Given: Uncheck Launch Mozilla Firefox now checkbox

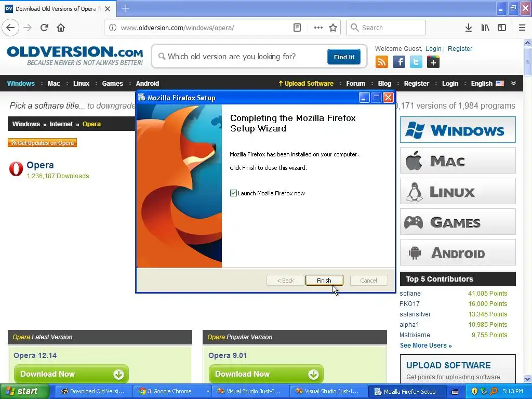Looking at the screenshot, I should point(233,193).
